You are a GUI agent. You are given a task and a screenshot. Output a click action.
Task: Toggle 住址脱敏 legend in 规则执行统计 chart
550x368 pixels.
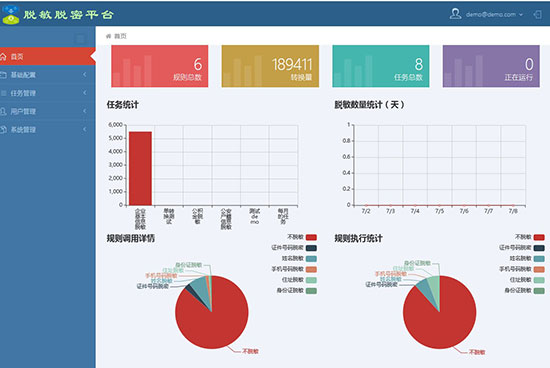pyautogui.click(x=527, y=280)
